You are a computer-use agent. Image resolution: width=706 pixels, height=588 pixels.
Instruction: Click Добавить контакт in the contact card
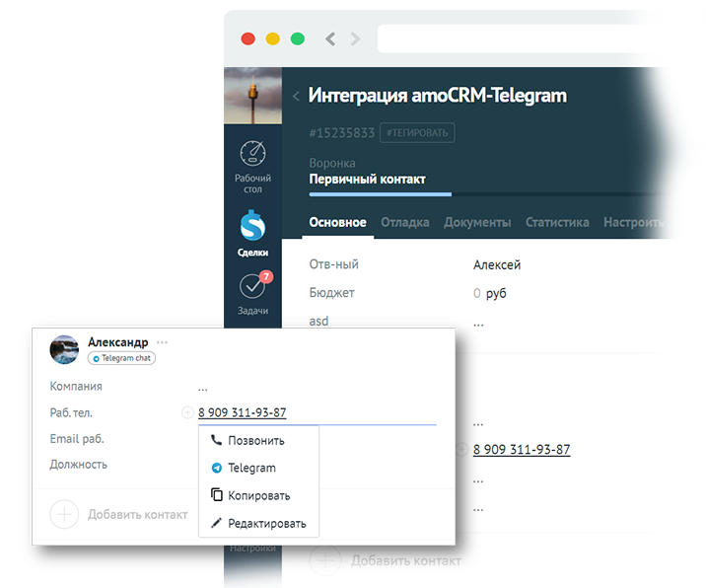tap(138, 515)
